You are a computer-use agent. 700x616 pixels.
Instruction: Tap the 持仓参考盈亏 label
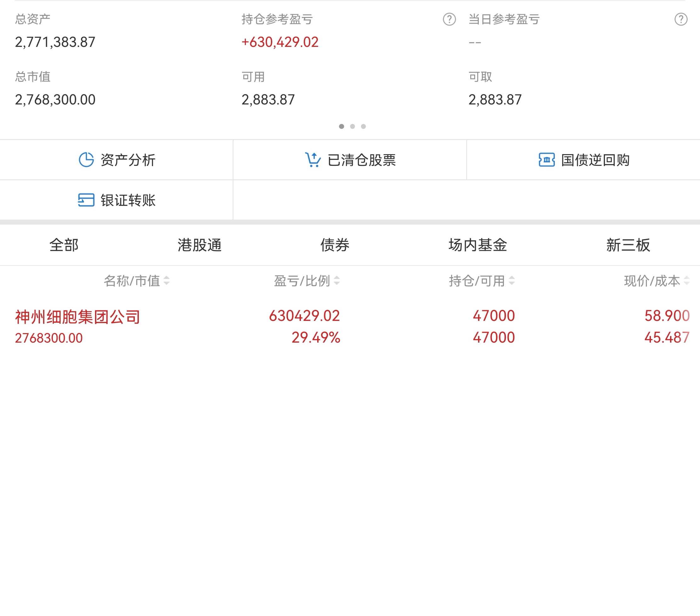coord(277,19)
